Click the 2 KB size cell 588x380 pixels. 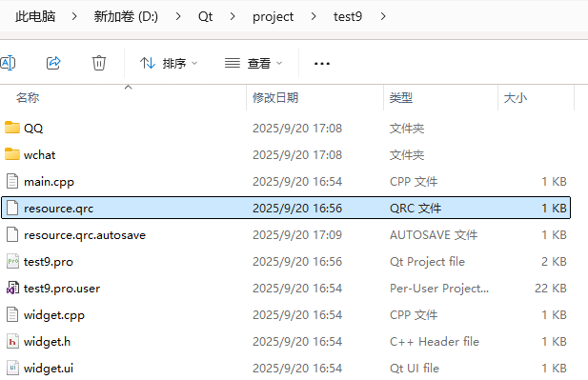(x=554, y=262)
